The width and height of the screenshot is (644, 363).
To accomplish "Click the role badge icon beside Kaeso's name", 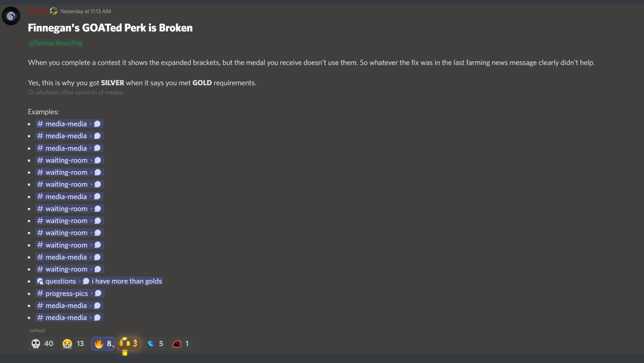I will 53,11.
